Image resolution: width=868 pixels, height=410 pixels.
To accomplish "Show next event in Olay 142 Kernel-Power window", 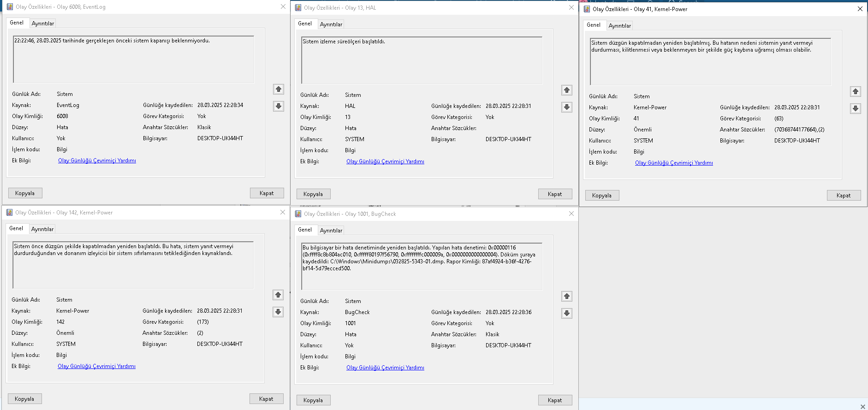I will tap(278, 312).
